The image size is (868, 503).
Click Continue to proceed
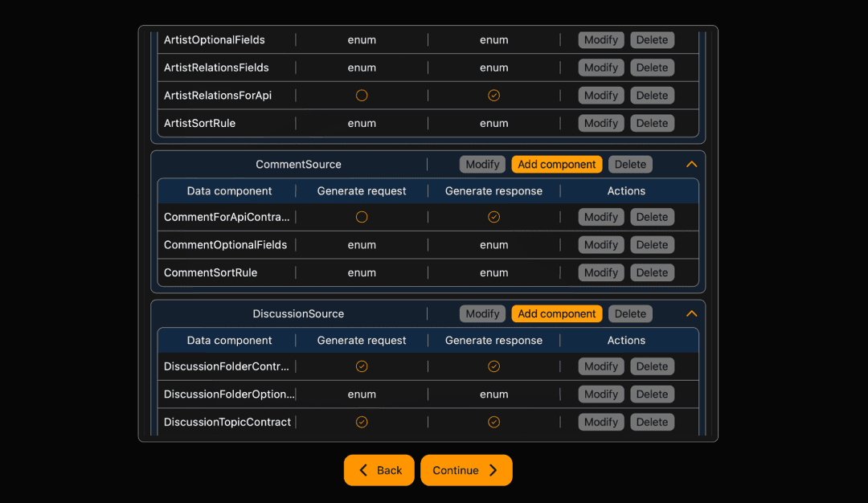(x=465, y=470)
